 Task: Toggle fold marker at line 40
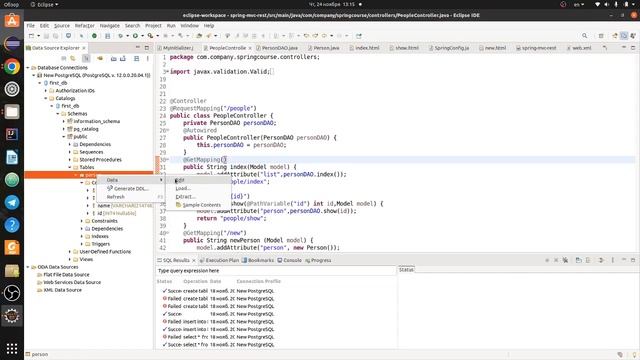167,233
